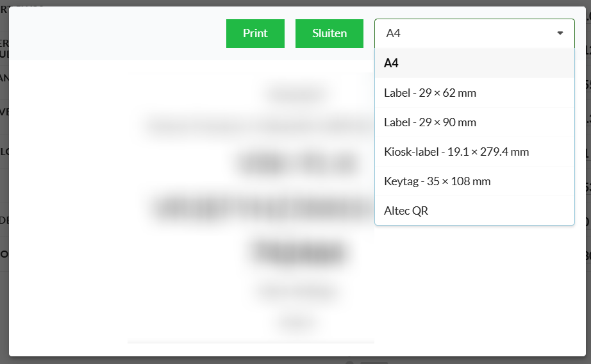Click the top blurred heading line in the preview

tap(299, 95)
